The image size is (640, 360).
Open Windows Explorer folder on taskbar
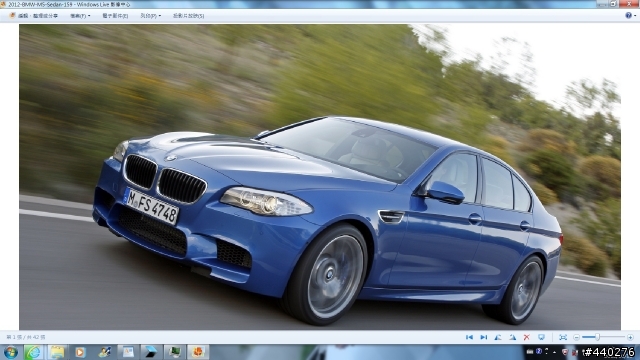tap(57, 352)
